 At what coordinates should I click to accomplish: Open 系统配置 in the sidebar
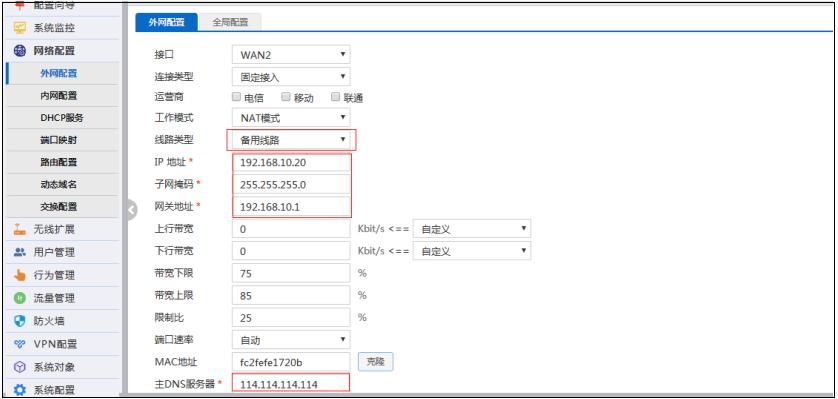54,390
